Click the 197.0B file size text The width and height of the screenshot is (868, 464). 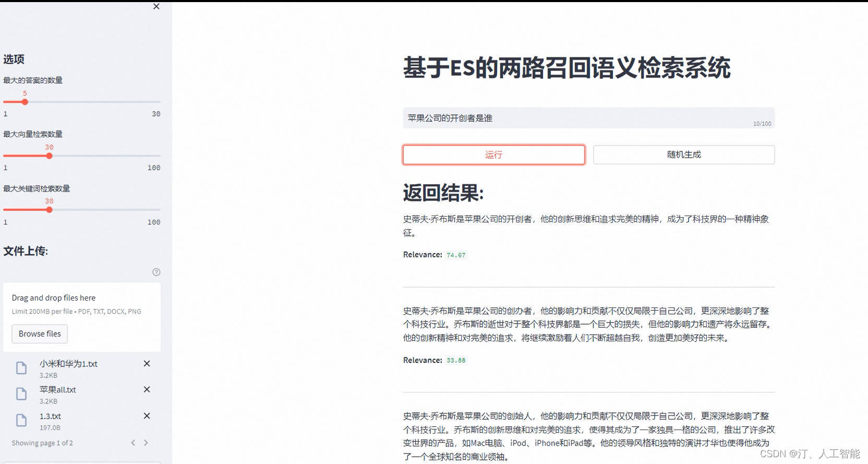point(50,427)
